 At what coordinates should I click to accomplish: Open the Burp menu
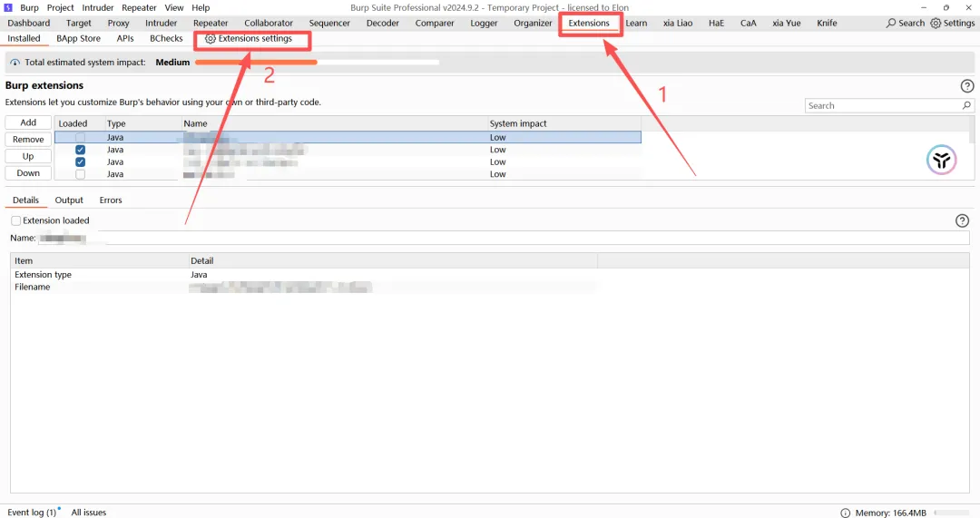coord(29,7)
